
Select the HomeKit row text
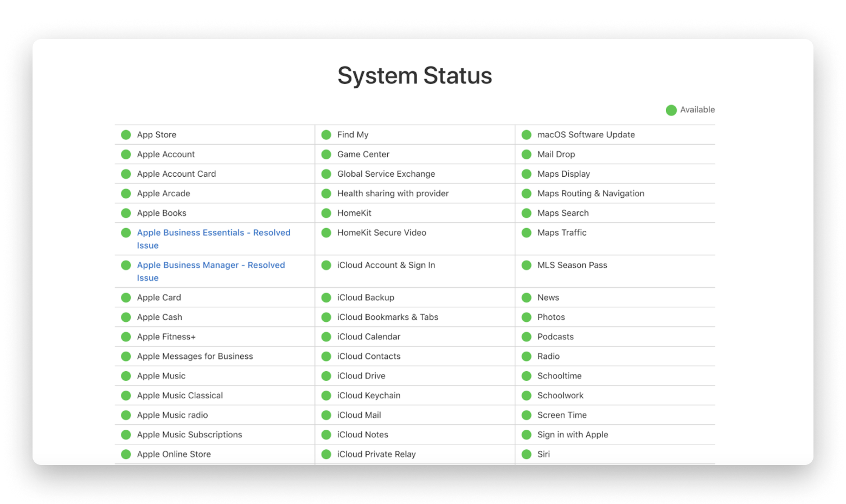pyautogui.click(x=354, y=213)
